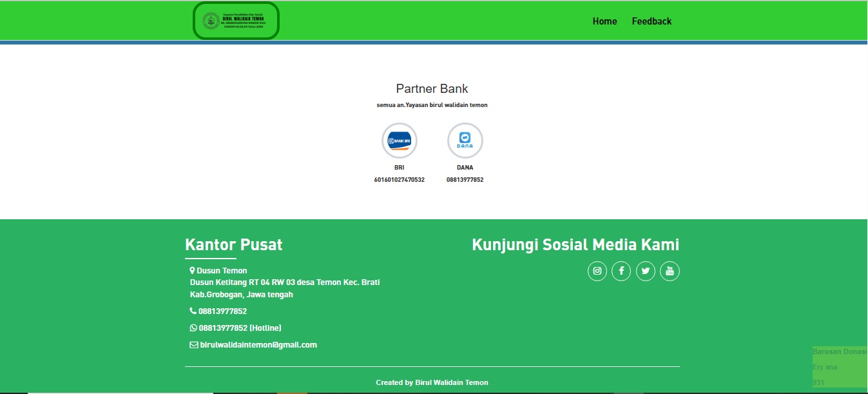Click the map pin icon beside Dusun Temon
868x394 pixels.
pos(192,271)
